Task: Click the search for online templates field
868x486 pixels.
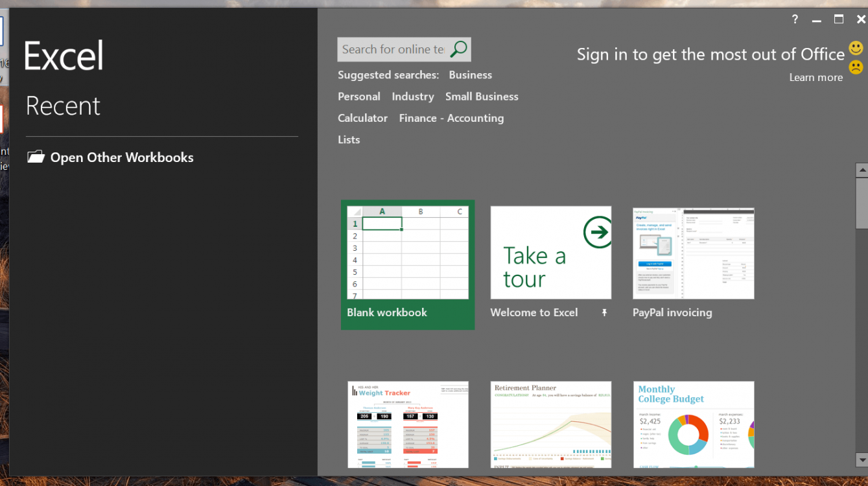Action: coord(393,49)
